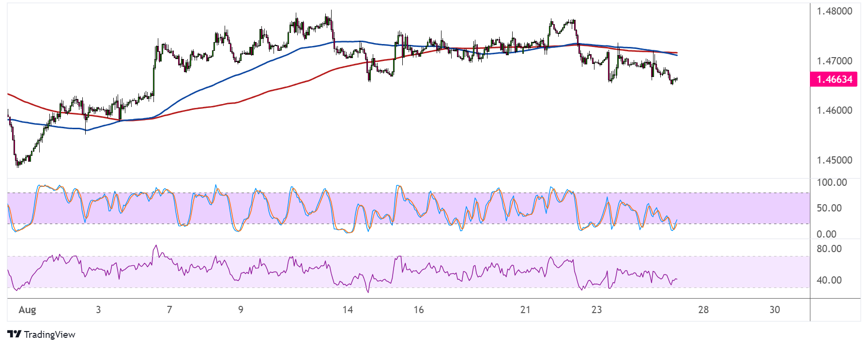This screenshot has height=347, width=868.
Task: Click the TradingView logo icon
Action: click(x=15, y=334)
